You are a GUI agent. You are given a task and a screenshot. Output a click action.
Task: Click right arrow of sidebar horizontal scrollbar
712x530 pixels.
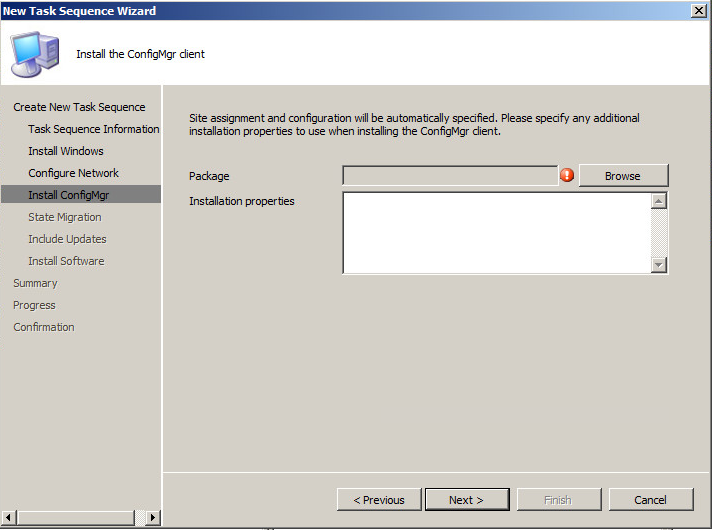coord(153,517)
